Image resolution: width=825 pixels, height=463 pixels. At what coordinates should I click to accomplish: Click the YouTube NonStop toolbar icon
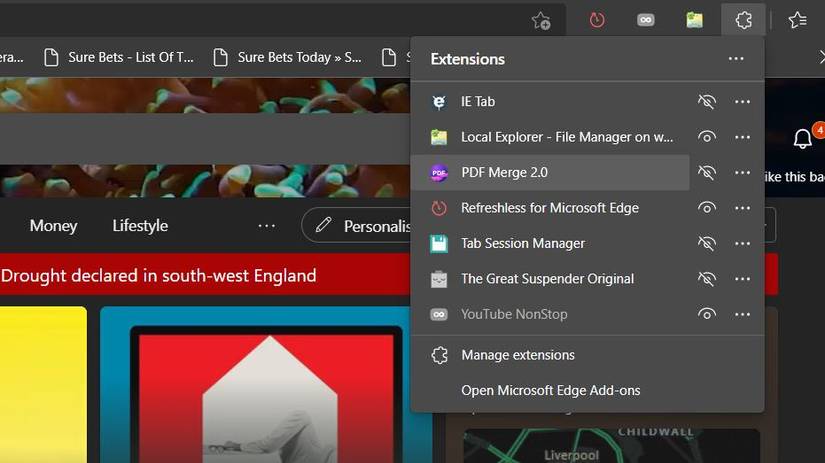[646, 21]
